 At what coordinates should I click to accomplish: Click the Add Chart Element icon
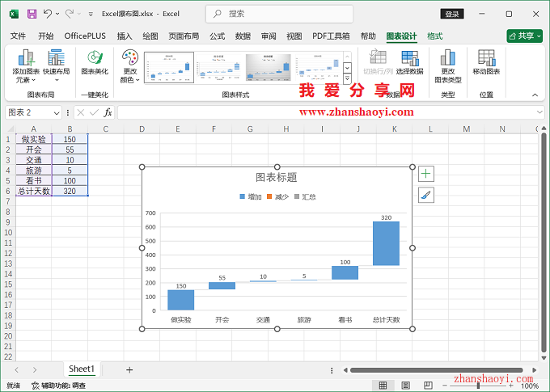click(27, 60)
